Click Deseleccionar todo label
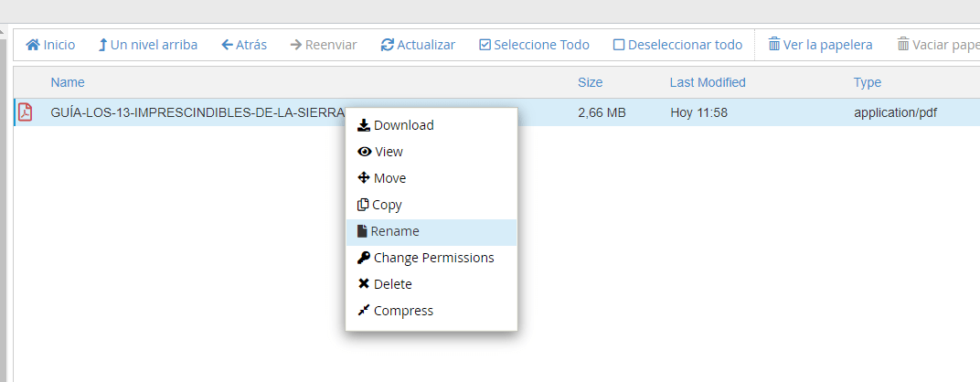980x382 pixels. (x=685, y=45)
